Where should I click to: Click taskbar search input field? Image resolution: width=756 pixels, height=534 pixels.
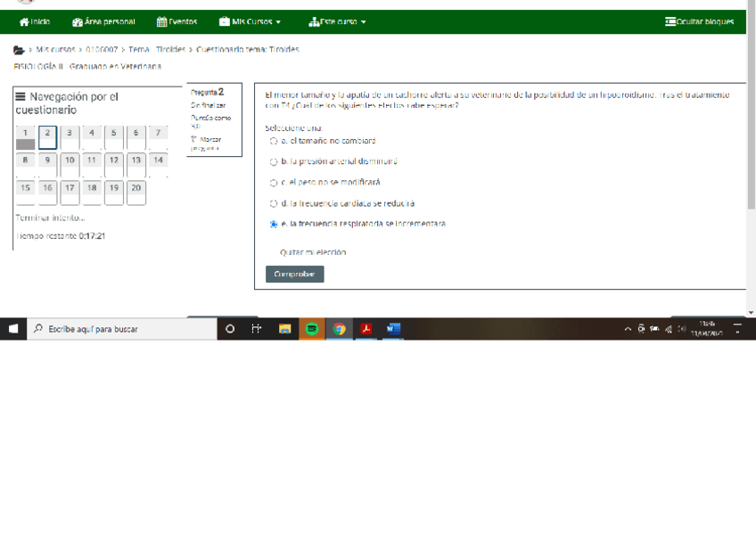tap(121, 329)
